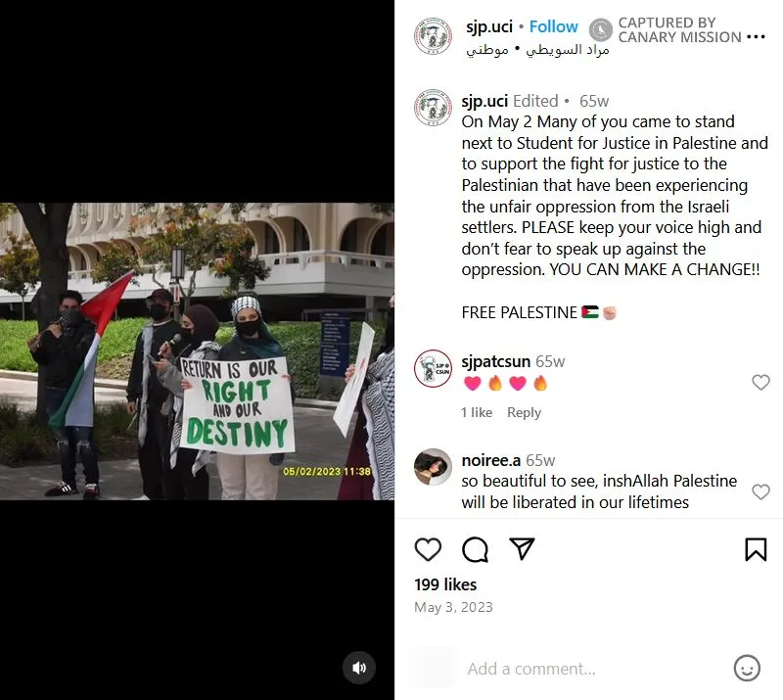This screenshot has height=700, width=783.
Task: View the 1 like on sjpatcsun comment
Action: click(x=477, y=412)
